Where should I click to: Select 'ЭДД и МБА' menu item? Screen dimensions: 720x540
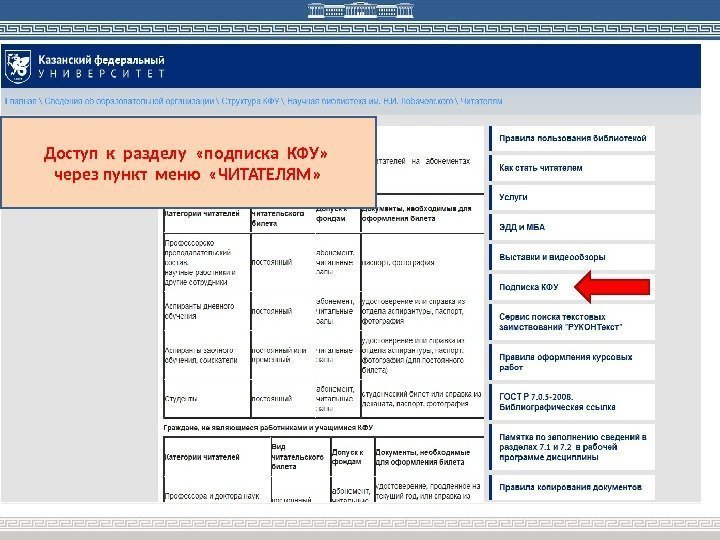coord(572,227)
